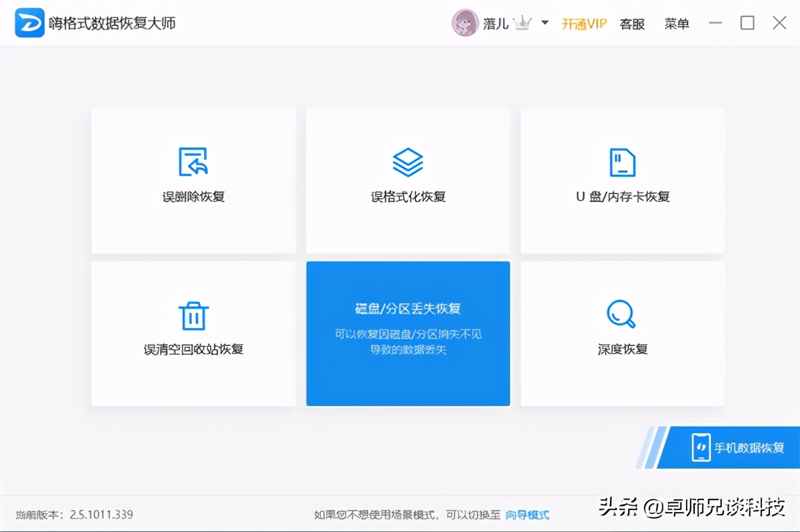Select the deep recovery (深度恢复) magnifier icon
Viewport: 800px width, 532px height.
(x=622, y=313)
